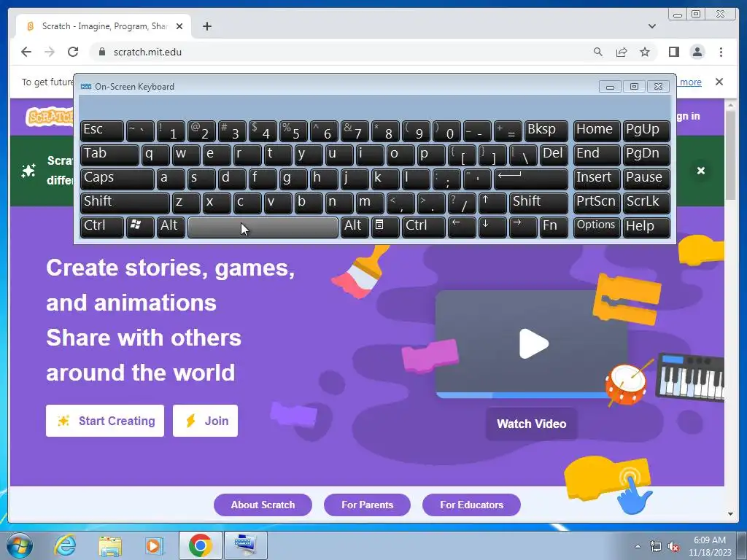Toggle the left Alt key
The image size is (747, 560).
click(171, 227)
